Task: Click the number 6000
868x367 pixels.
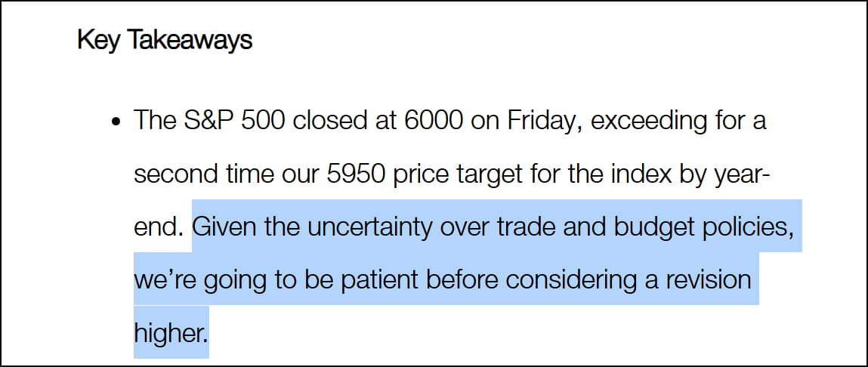Action: 434,120
